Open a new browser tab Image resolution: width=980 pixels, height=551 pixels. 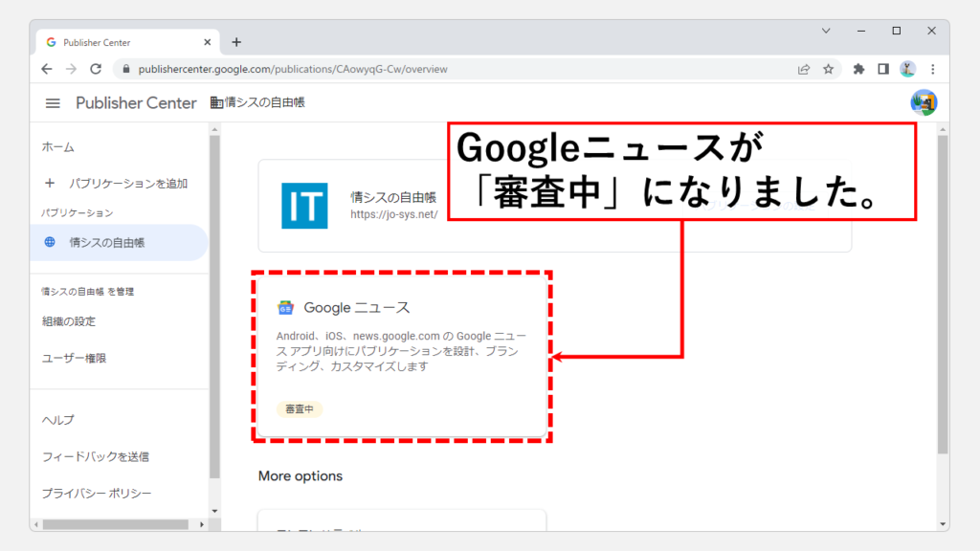click(236, 42)
